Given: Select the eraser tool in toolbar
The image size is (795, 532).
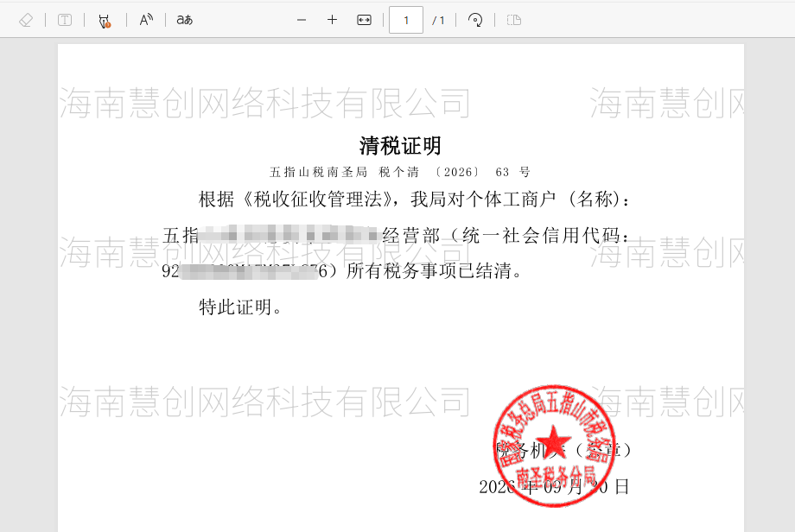Looking at the screenshot, I should [x=25, y=20].
